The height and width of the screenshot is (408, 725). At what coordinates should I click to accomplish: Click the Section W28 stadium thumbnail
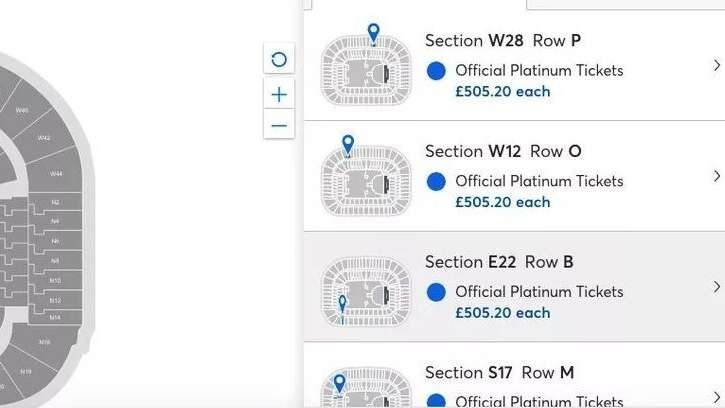coord(365,70)
